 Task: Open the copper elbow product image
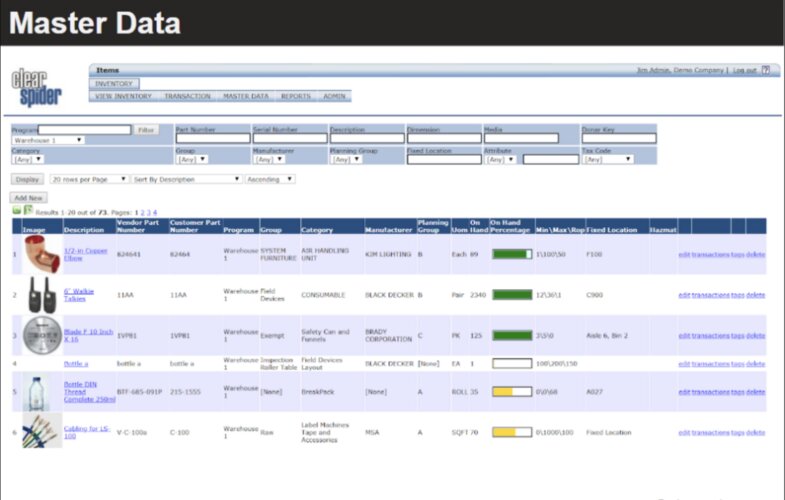pos(40,254)
